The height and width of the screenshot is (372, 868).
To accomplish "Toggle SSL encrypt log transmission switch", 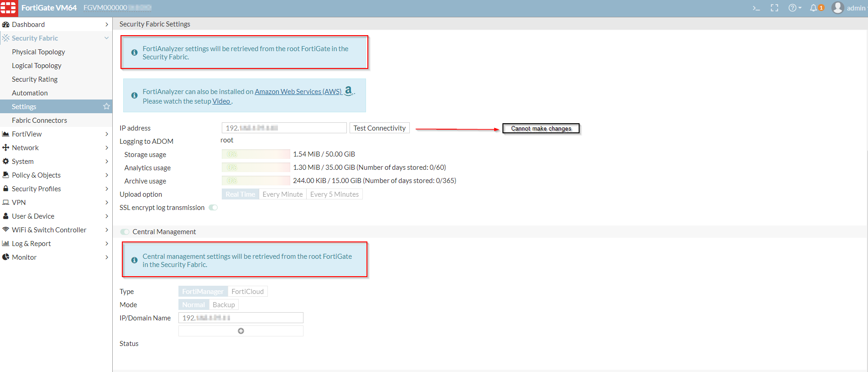I will tap(213, 208).
